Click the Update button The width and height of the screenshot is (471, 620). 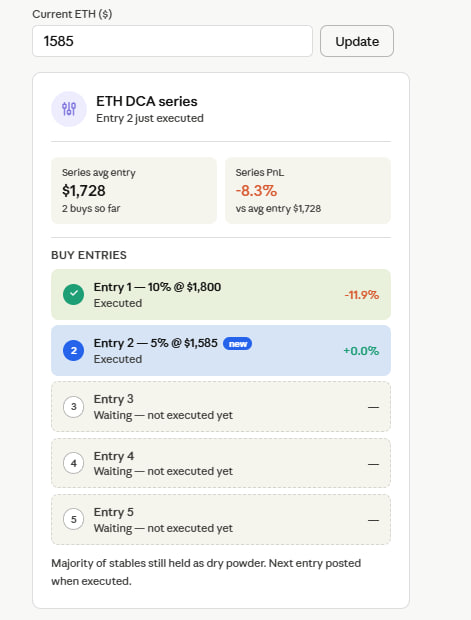pos(357,41)
